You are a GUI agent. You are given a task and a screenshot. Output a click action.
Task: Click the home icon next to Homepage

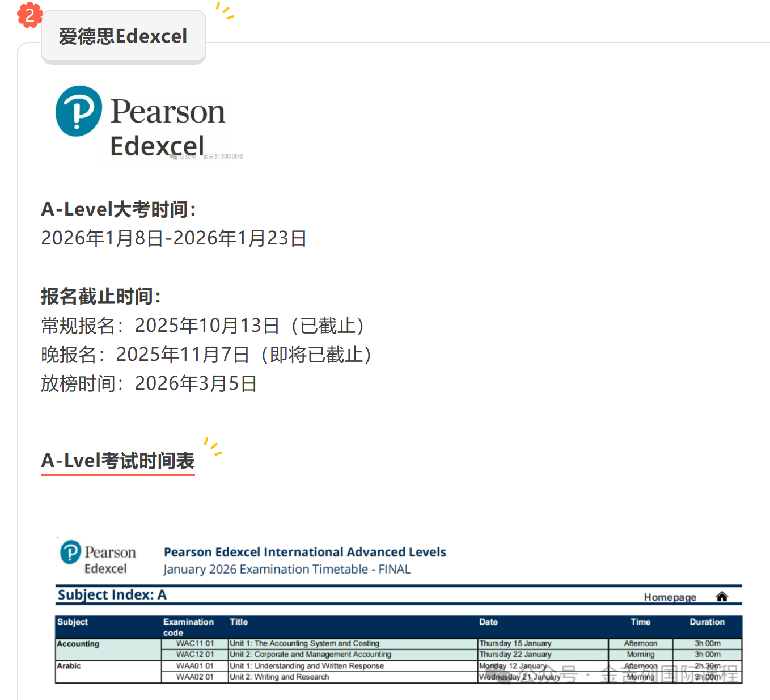click(721, 597)
